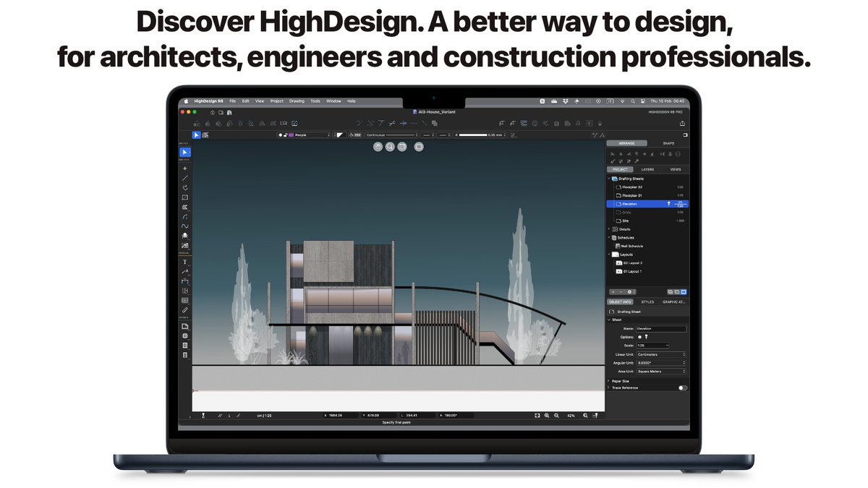Select the Spline curve tool
Viewport: 868px width, 488px height.
pos(185,226)
